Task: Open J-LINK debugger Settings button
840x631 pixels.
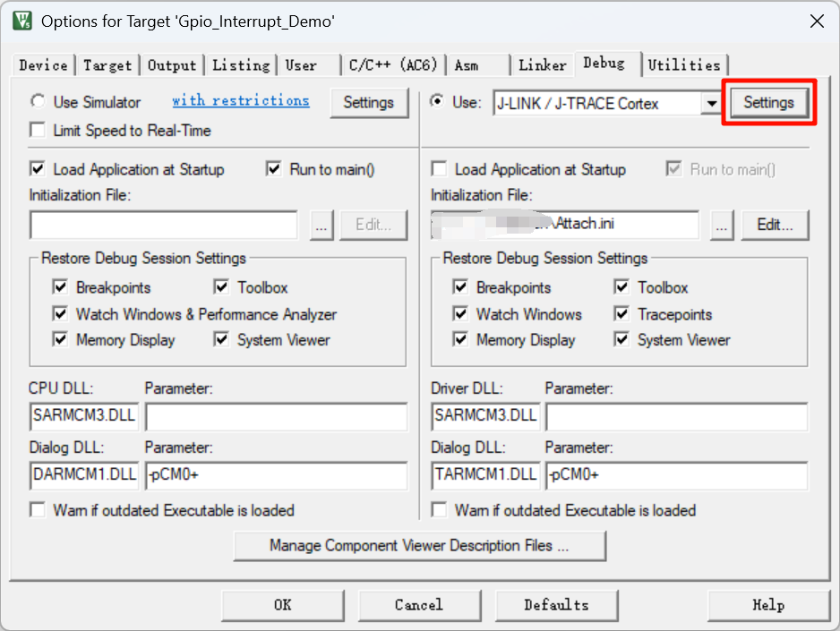Action: [768, 102]
